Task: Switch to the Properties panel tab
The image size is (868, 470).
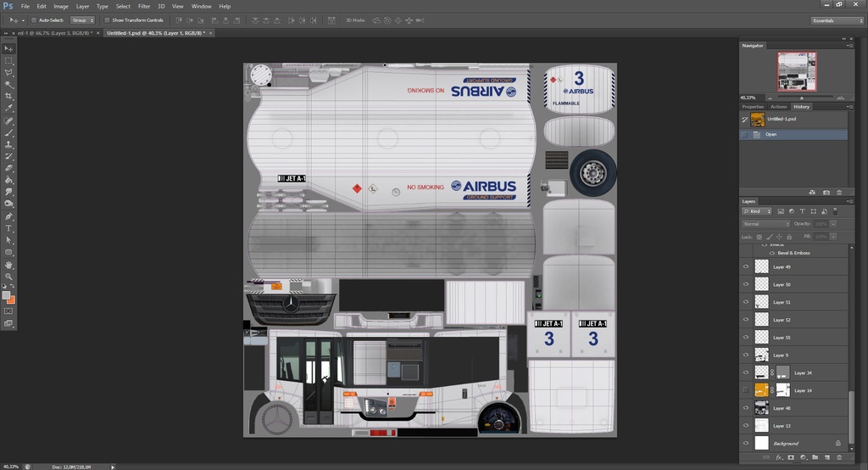Action: tap(753, 107)
